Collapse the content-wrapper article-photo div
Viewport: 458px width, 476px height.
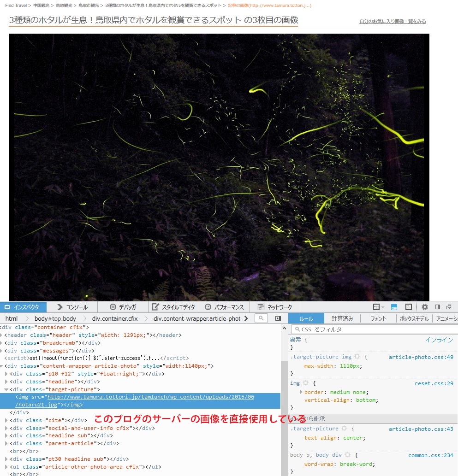pos(1,366)
